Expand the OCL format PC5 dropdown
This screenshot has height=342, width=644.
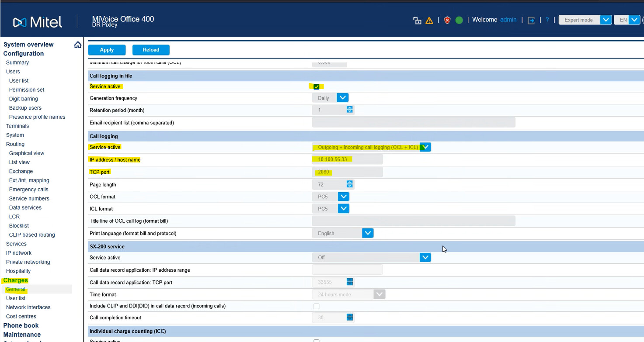tap(331, 197)
